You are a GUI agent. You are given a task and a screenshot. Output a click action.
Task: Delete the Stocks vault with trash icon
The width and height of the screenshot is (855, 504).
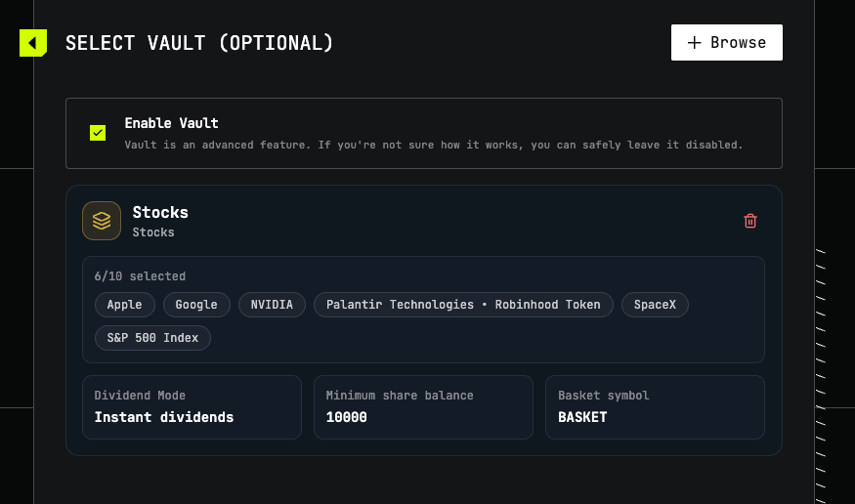(749, 221)
